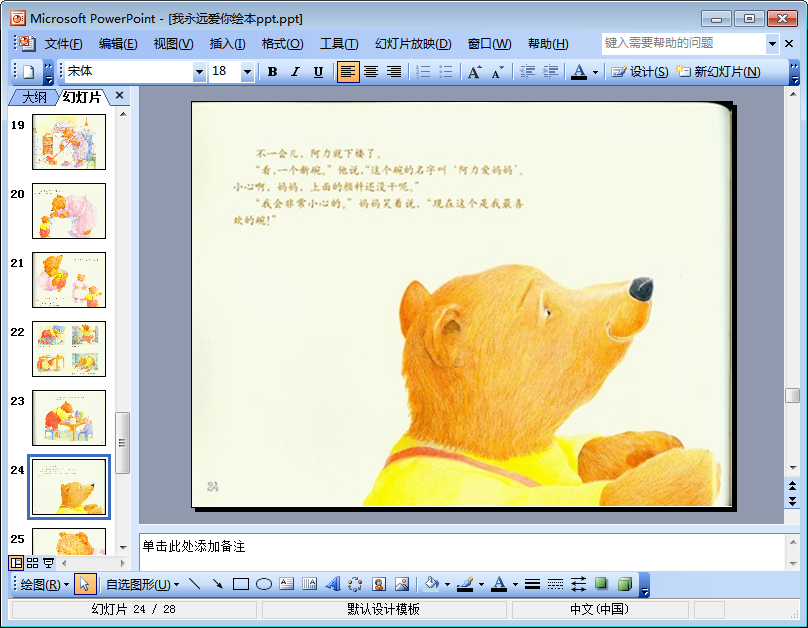
Task: Select slide 23 thumbnail
Action: [x=69, y=418]
